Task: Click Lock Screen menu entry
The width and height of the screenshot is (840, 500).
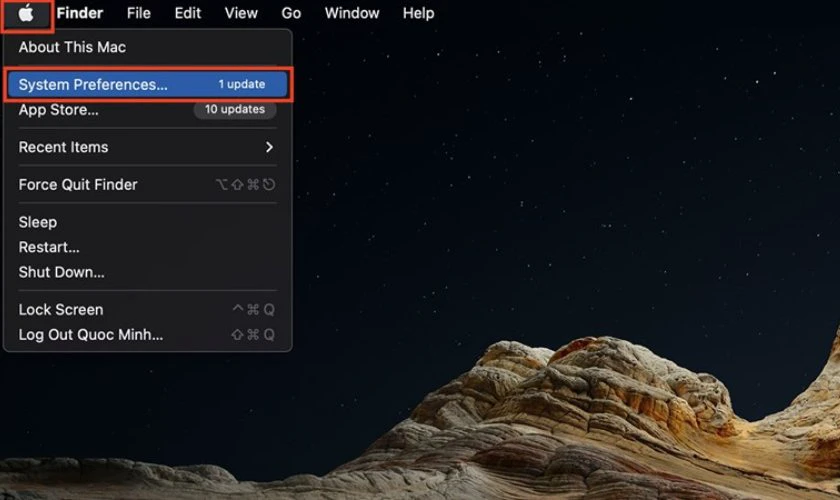Action: [60, 310]
